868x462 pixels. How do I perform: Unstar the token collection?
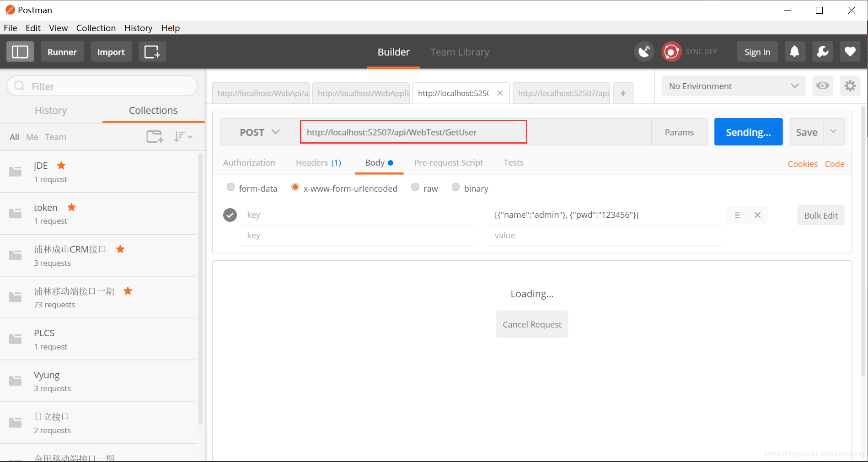pos(71,207)
